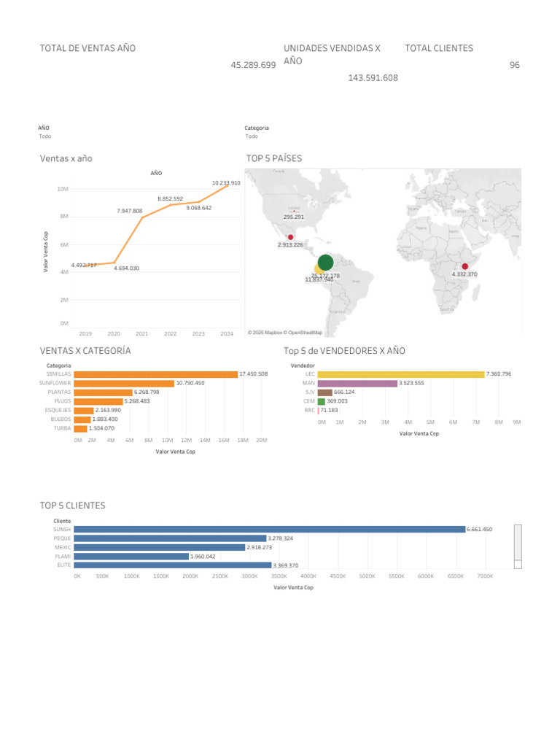Image resolution: width=560 pixels, height=747 pixels.
Task: Click the Top 5 de VENDEDORES X AÑO title
Action: [344, 351]
